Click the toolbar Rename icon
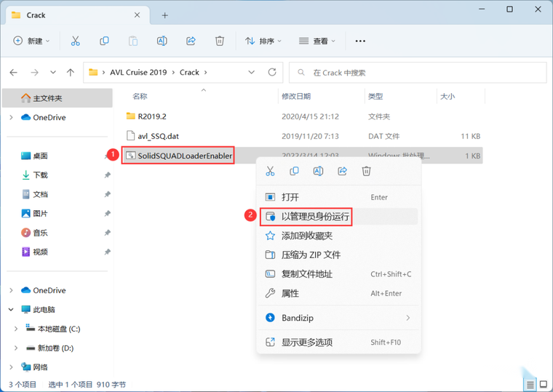 [x=162, y=41]
